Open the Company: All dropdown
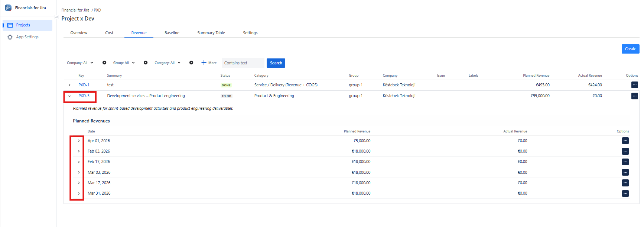The width and height of the screenshot is (644, 227). [x=80, y=63]
